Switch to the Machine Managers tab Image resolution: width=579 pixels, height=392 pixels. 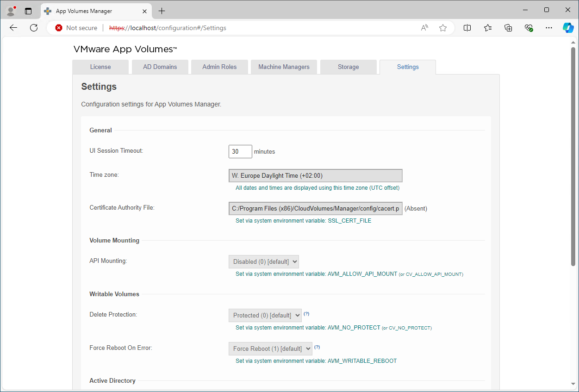284,67
